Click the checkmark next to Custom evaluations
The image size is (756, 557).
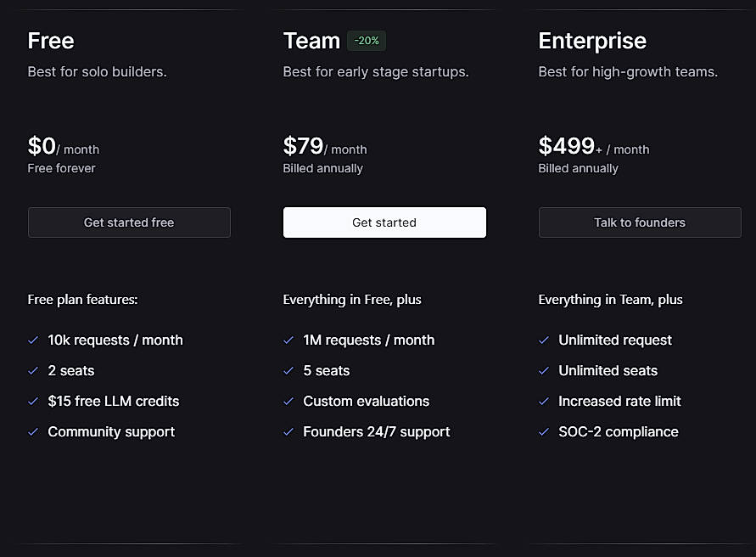coord(288,401)
